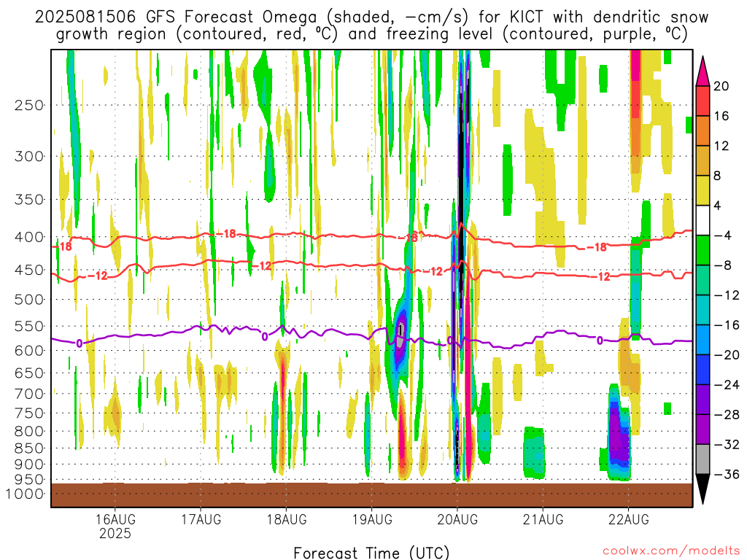Click the 1000 pressure level label
Viewport: 747px width, 560px height.
point(24,494)
